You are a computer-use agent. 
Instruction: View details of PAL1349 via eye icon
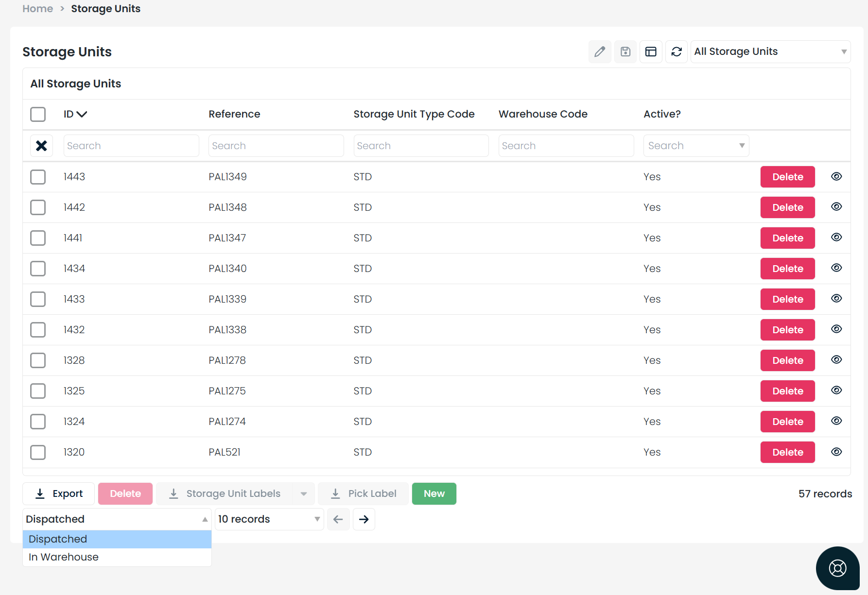click(x=836, y=176)
